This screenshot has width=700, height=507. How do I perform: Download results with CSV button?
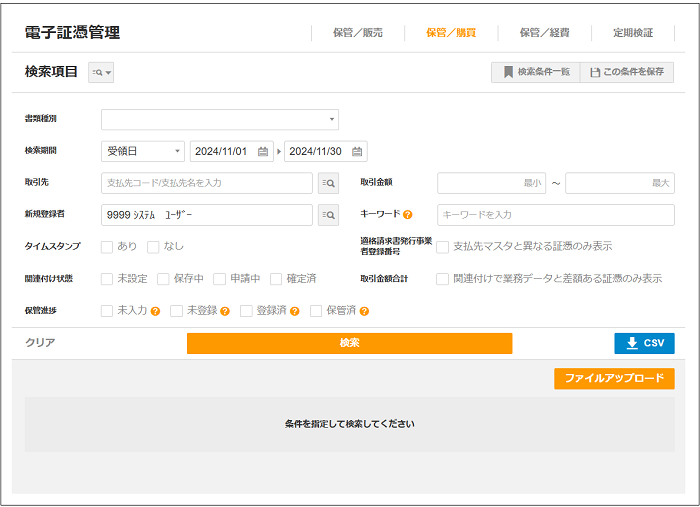click(644, 343)
